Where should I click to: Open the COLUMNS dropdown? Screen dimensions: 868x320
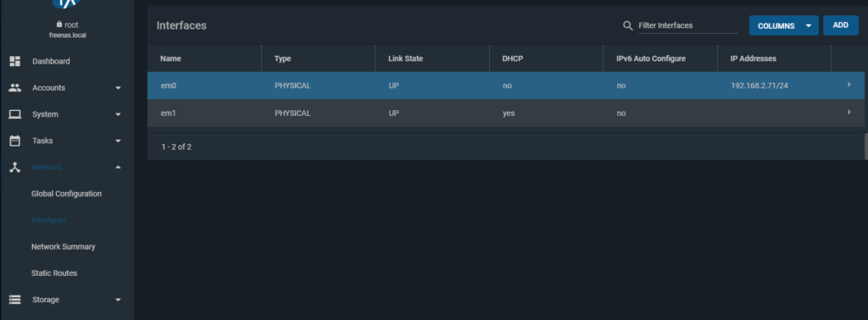click(783, 25)
